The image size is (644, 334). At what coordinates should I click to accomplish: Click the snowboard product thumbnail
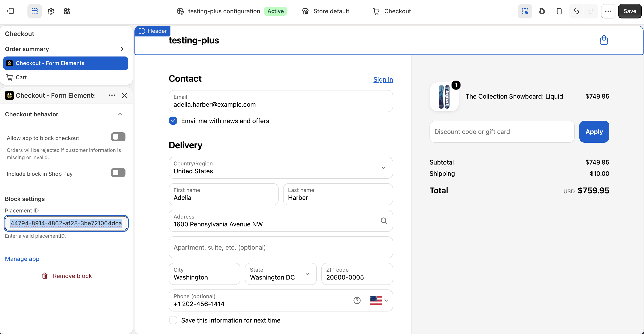point(444,97)
